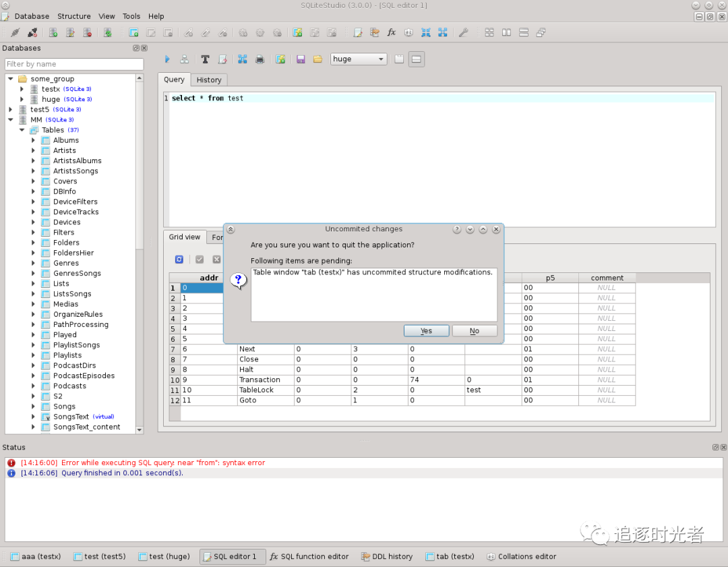Toggle results below the query mode
This screenshot has height=567, width=728.
[417, 59]
